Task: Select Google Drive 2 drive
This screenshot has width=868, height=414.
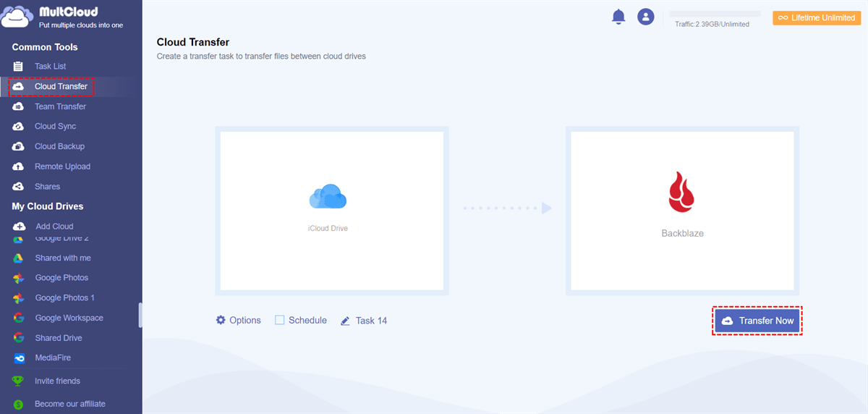Action: click(61, 238)
